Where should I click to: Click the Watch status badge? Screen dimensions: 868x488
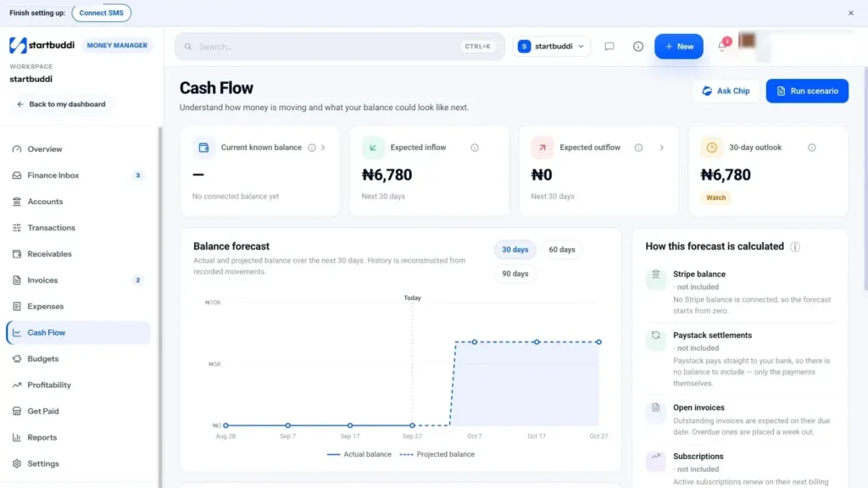pos(715,197)
